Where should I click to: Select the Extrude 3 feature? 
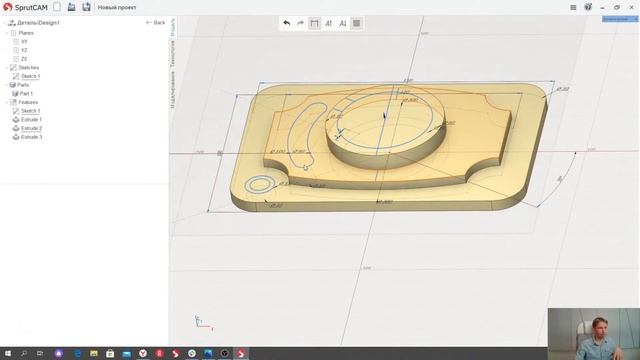31,137
